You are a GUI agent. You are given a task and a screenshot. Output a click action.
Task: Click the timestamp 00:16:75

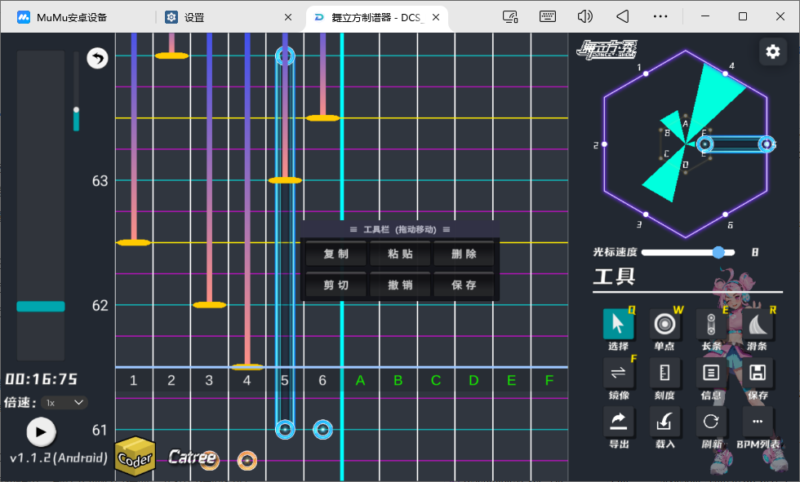point(41,379)
